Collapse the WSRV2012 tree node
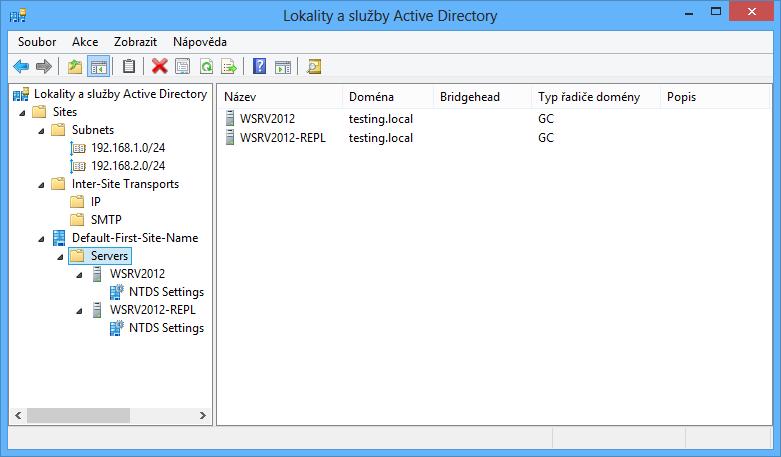The image size is (781, 457). click(x=79, y=275)
